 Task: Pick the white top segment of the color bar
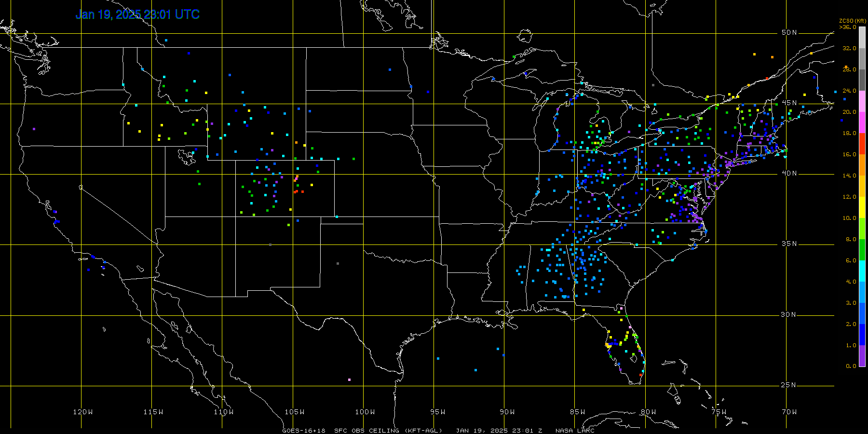tap(862, 38)
